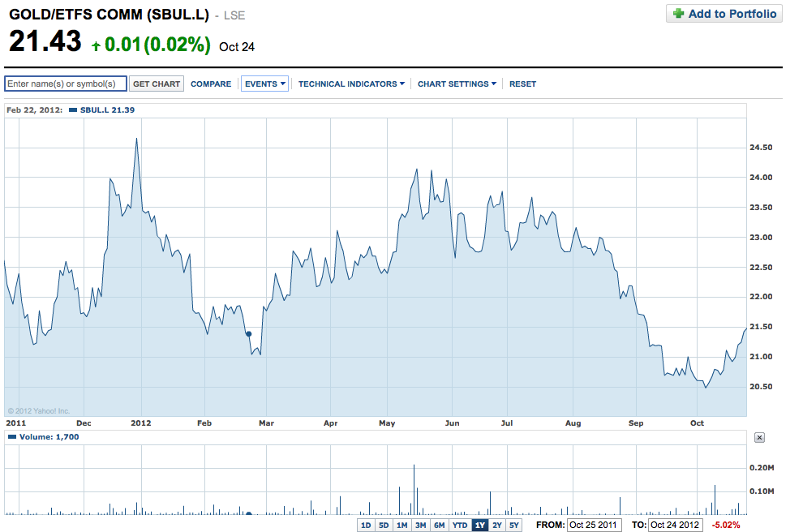Edit the TO date field Oct 24 2012
Viewport: 803px width, 532px height.
676,525
